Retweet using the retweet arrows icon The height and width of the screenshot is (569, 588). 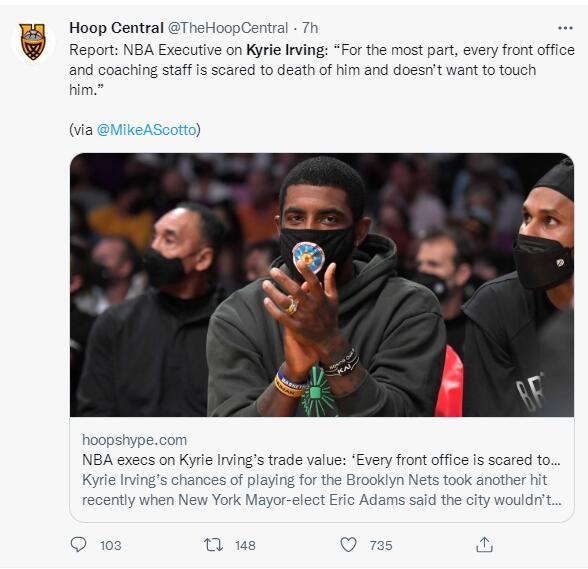[x=213, y=545]
